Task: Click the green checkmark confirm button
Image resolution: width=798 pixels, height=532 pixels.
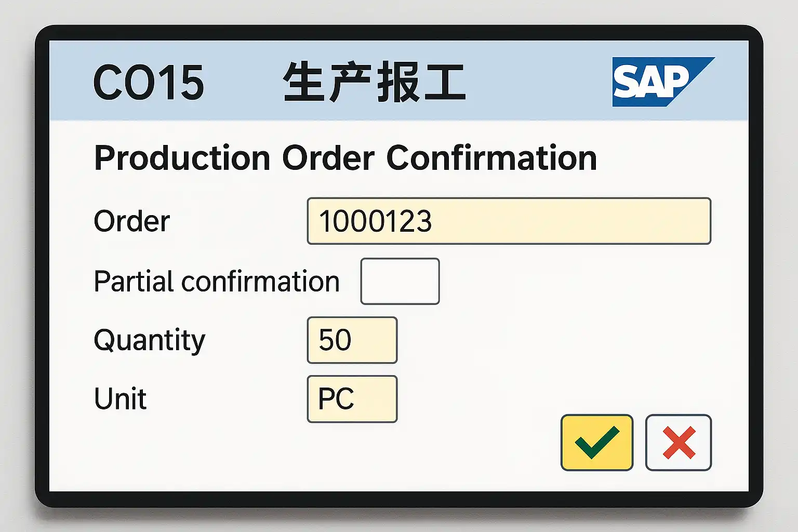Action: [596, 443]
